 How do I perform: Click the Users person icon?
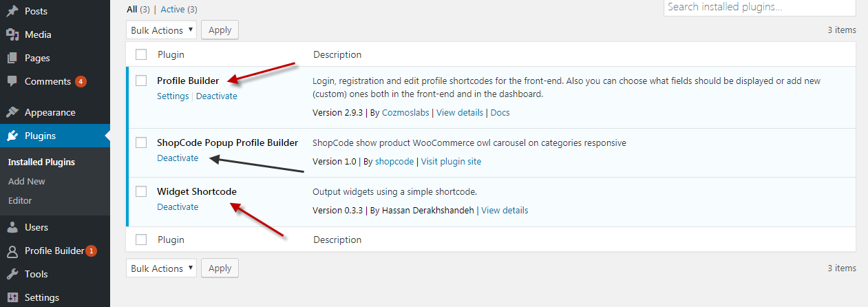pyautogui.click(x=12, y=227)
